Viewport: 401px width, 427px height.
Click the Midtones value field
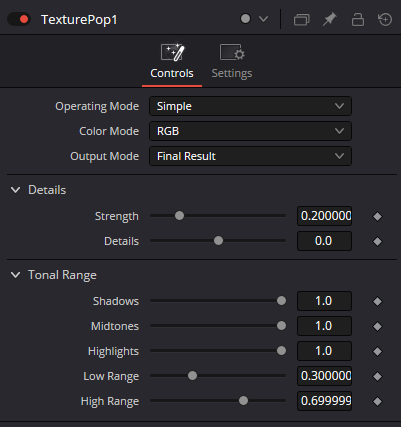[x=324, y=326]
